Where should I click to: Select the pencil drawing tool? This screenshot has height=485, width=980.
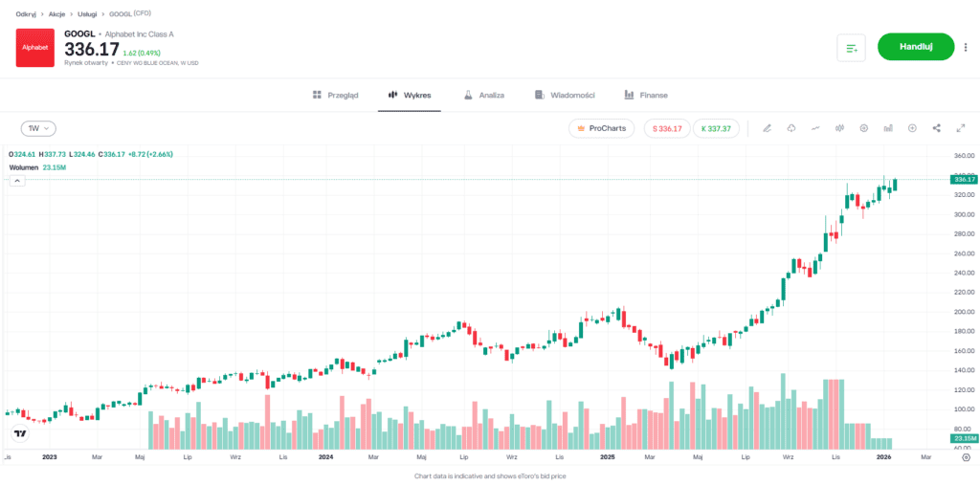point(767,128)
